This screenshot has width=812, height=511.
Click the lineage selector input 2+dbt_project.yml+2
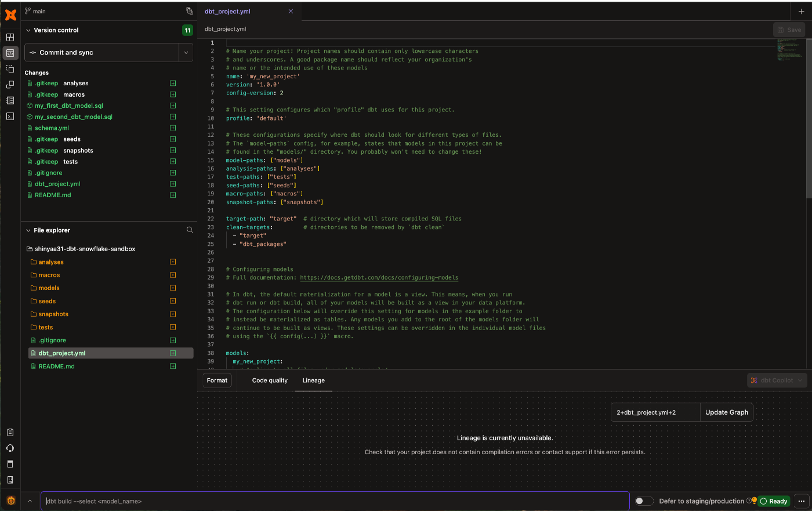[655, 412]
